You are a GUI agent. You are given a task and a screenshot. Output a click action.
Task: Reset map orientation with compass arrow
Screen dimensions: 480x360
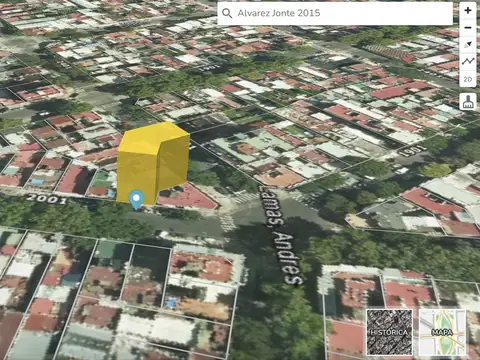468,45
